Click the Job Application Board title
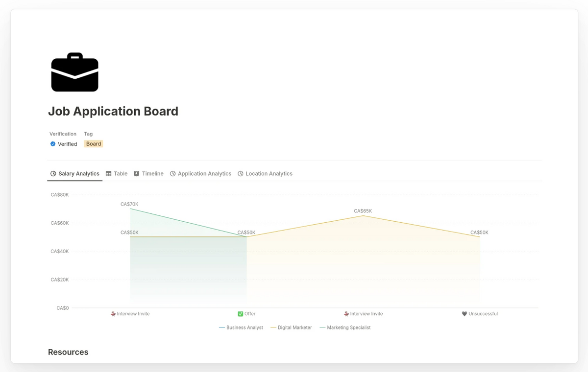This screenshot has height=372, width=588. (x=113, y=111)
